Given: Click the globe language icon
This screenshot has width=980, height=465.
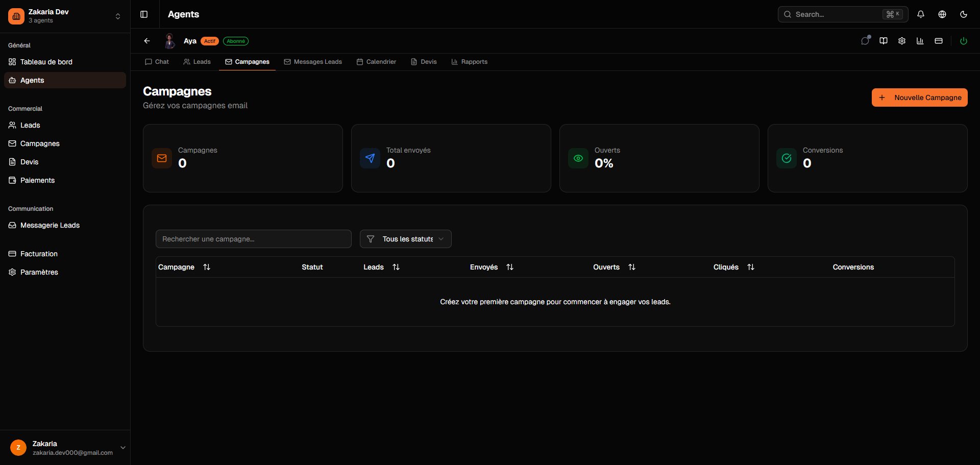Looking at the screenshot, I should point(942,14).
